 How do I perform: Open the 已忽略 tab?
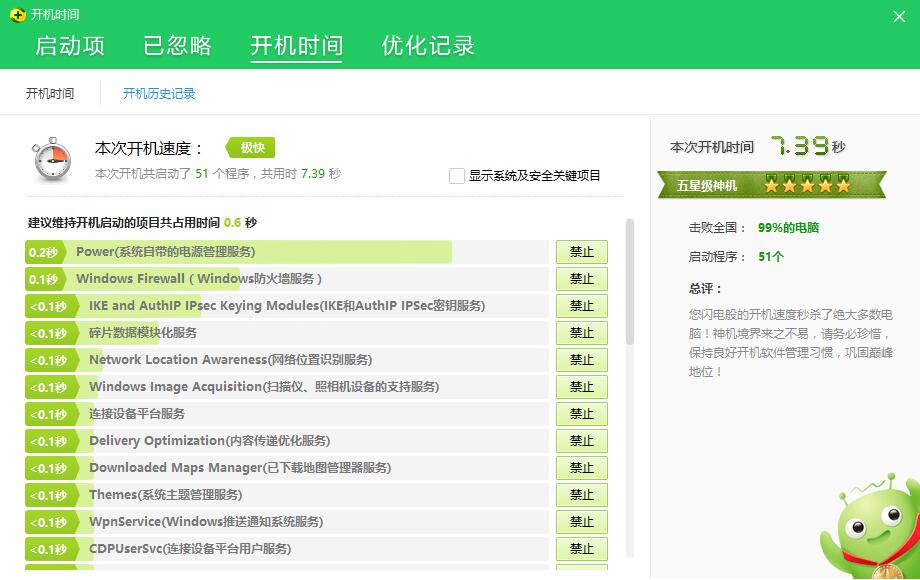point(177,46)
